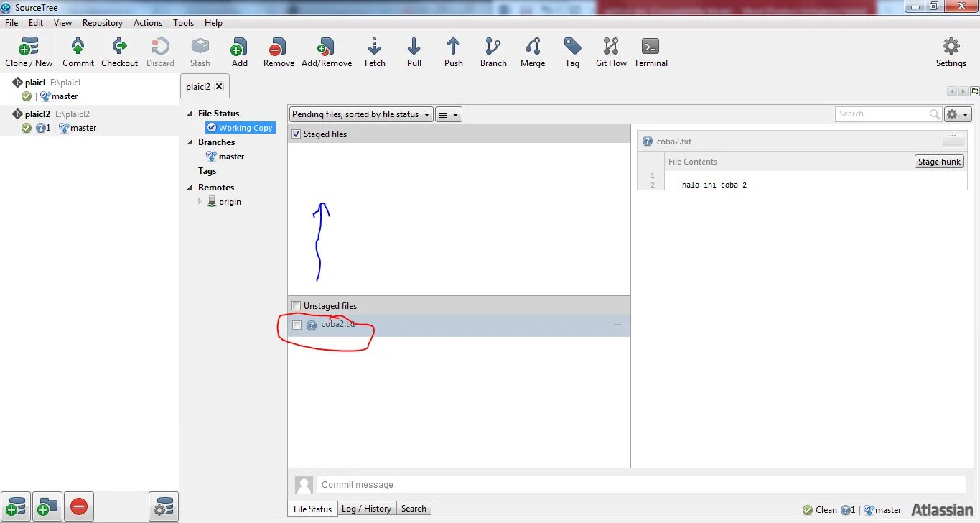
Task: Open Settings from the toolbar gear
Action: click(951, 52)
